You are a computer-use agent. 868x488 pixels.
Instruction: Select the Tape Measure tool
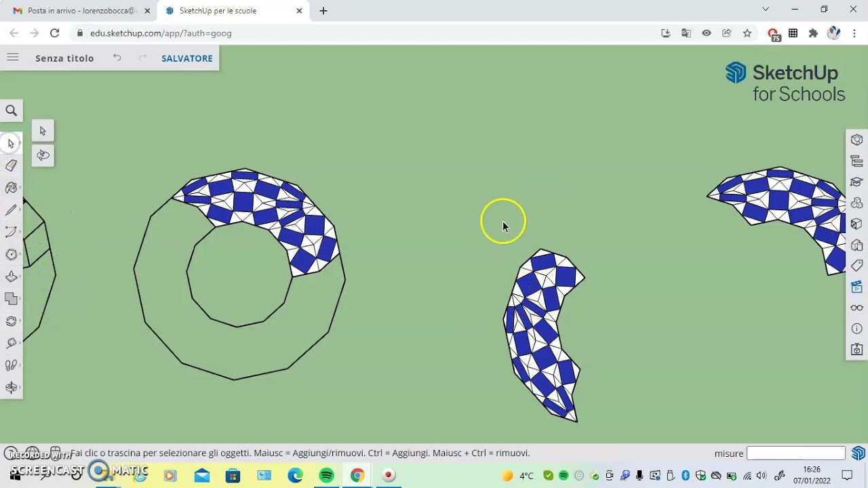click(x=12, y=343)
